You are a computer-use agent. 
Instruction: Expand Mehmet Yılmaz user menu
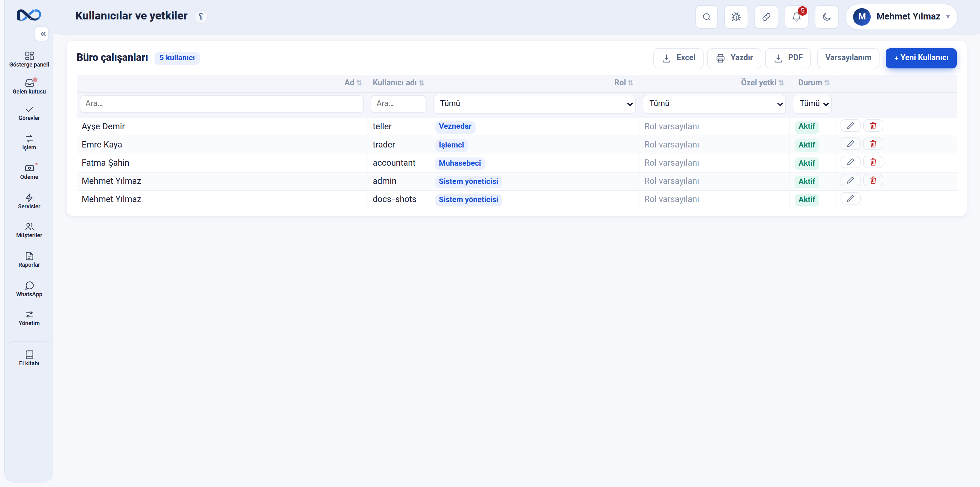point(901,17)
